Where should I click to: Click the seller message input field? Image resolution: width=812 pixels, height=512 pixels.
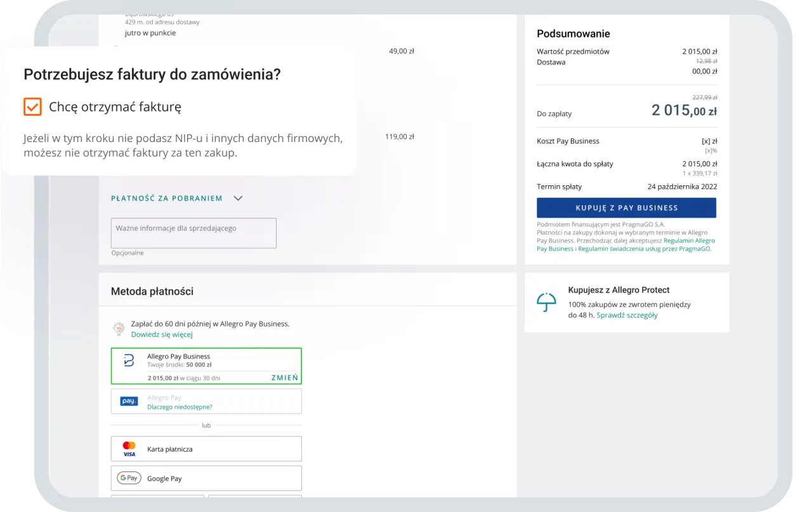pos(193,233)
